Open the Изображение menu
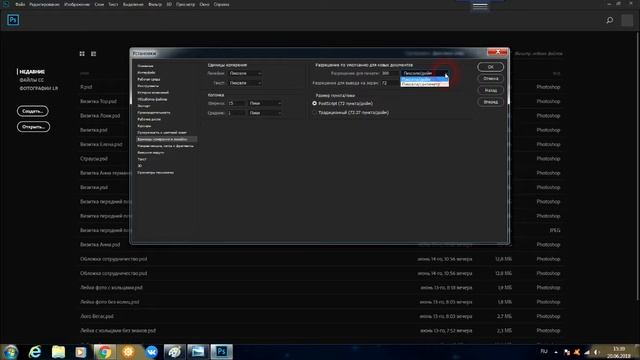The image size is (640, 360). click(77, 4)
